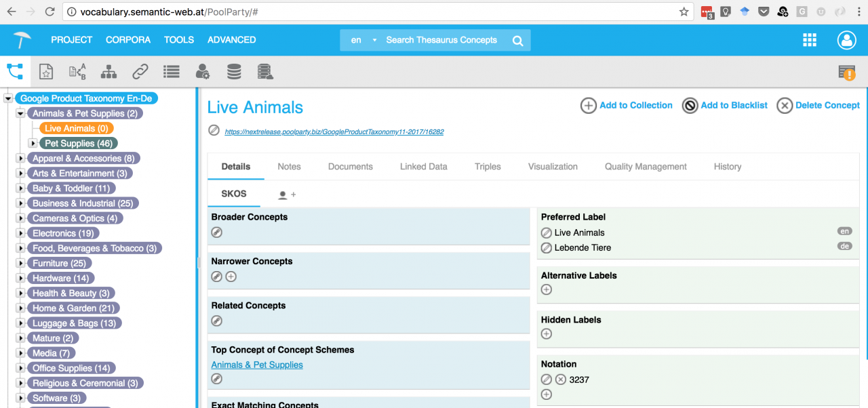
Task: Expand the Apparel & Accessories node
Action: [21, 159]
